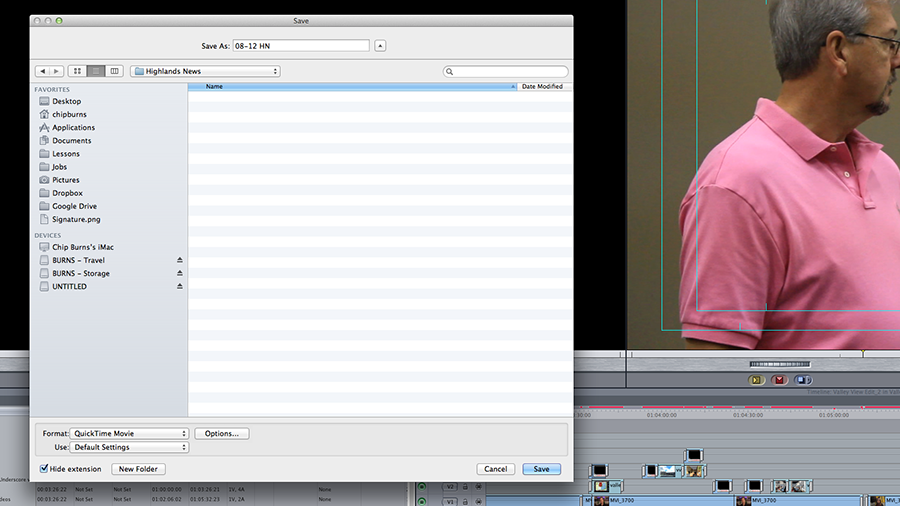
Task: Select the UNTITLED drive
Action: tap(69, 287)
